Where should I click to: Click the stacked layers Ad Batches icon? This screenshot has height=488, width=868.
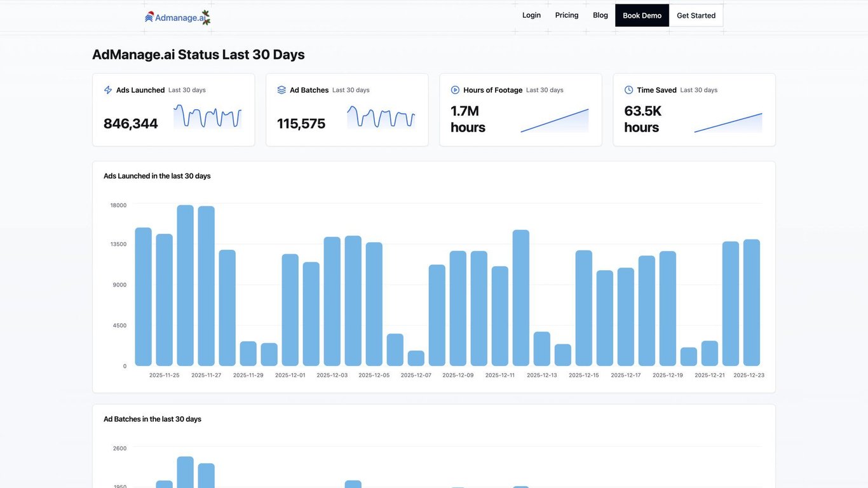tap(281, 90)
